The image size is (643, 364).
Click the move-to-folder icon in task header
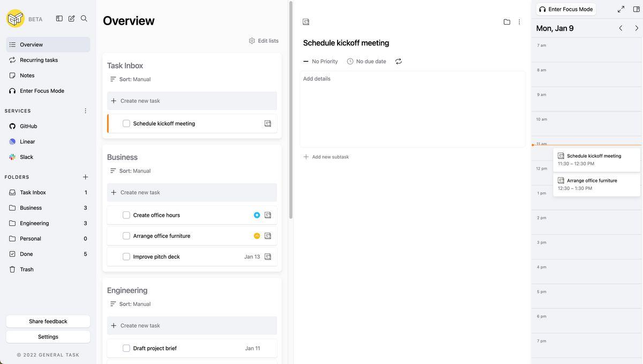507,22
